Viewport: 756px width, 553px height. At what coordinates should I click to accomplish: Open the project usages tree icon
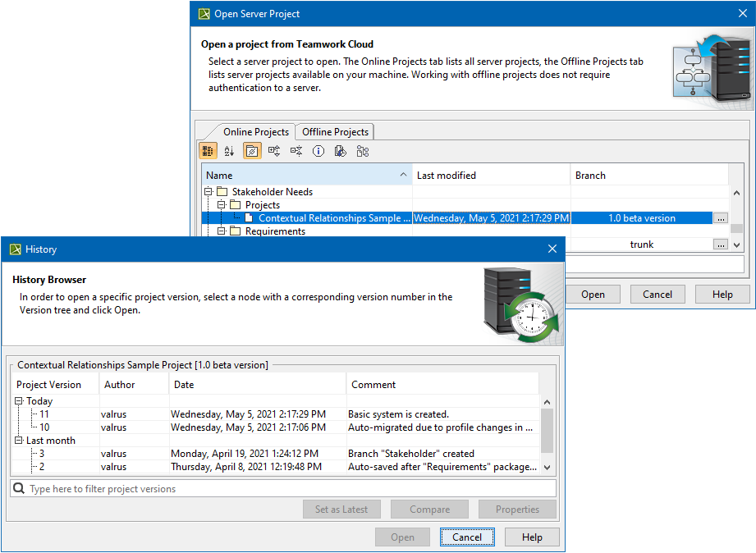(x=363, y=151)
